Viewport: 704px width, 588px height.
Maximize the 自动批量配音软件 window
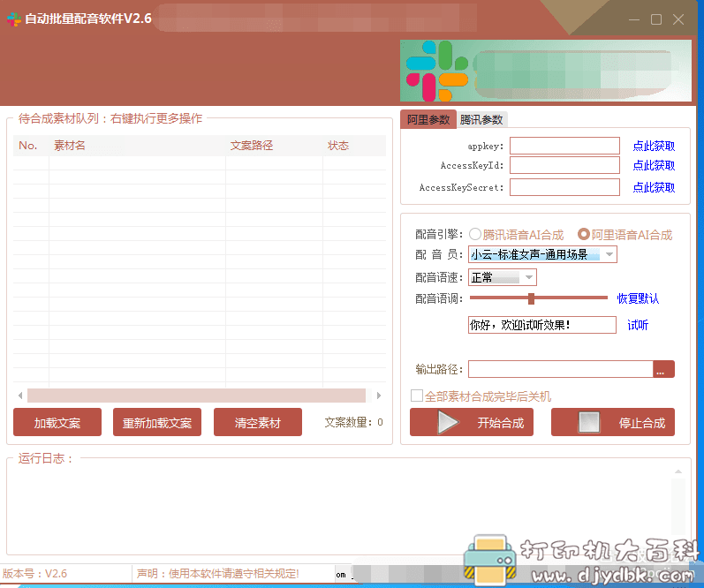point(656,19)
